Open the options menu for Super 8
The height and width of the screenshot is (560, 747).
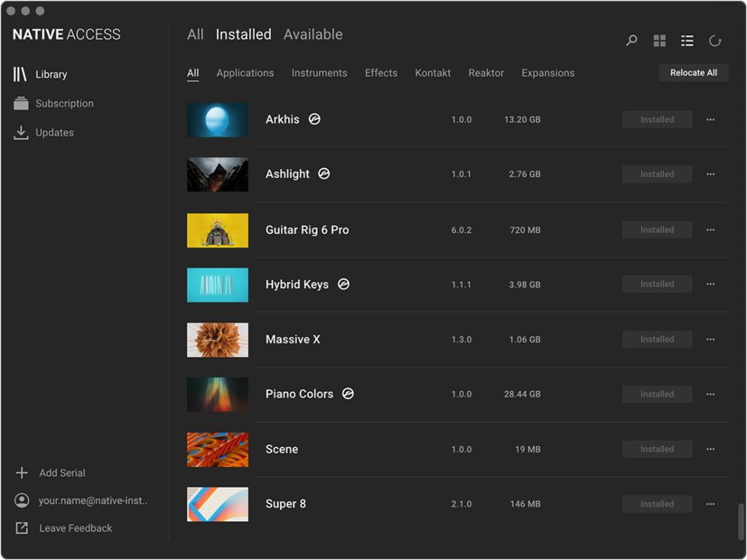[710, 504]
